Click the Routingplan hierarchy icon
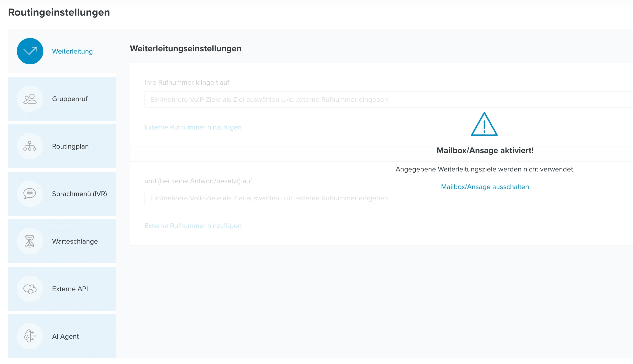 pyautogui.click(x=30, y=146)
